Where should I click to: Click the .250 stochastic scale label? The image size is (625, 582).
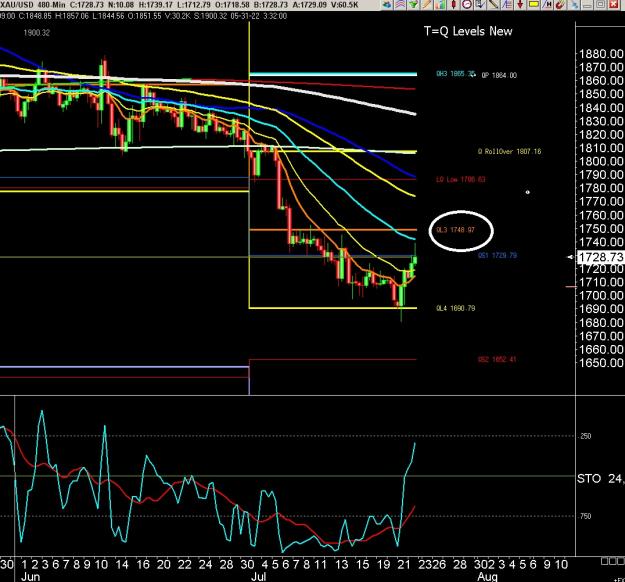tap(585, 436)
